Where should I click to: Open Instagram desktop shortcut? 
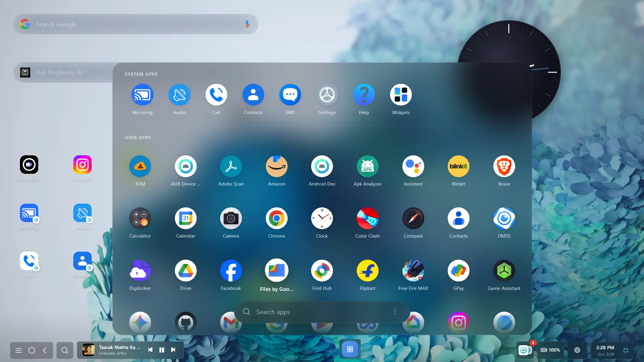pos(83,165)
